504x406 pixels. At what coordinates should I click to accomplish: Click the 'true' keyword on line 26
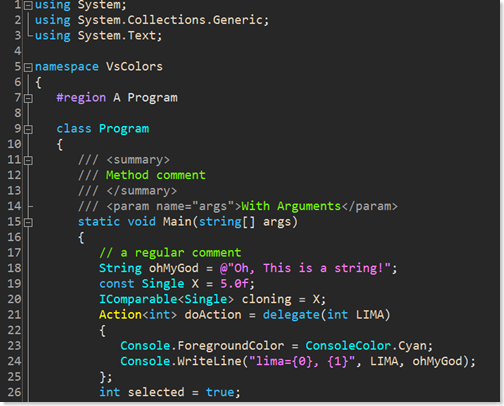pos(220,392)
